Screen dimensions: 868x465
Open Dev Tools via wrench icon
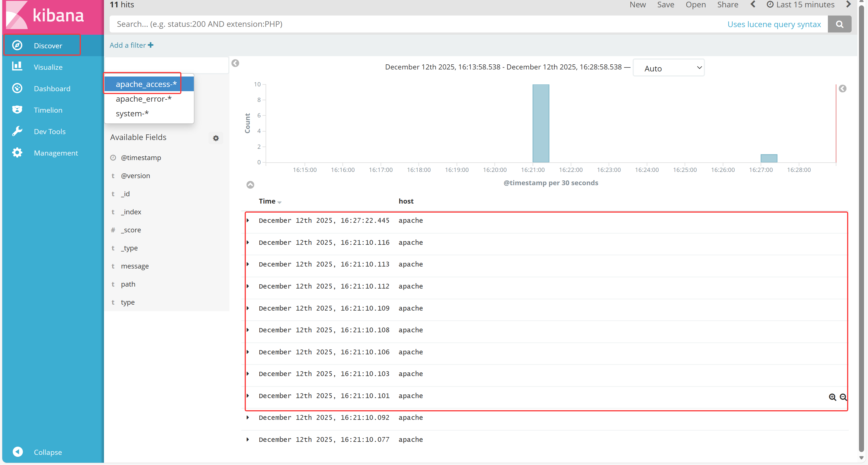pos(17,131)
